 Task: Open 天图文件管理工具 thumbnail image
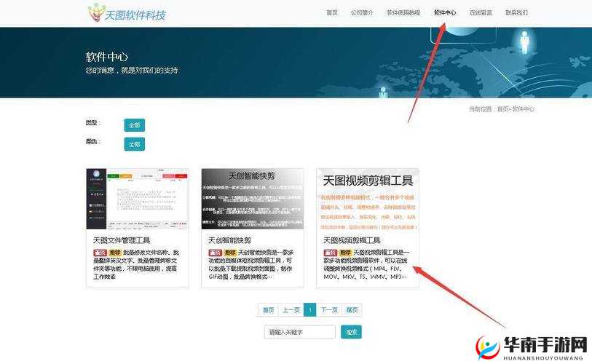[x=138, y=199]
